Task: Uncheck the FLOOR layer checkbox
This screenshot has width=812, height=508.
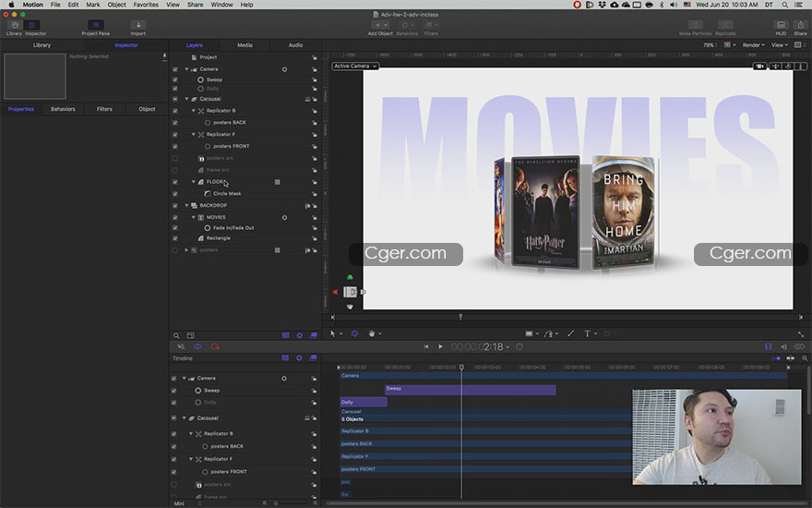Action: pos(175,183)
